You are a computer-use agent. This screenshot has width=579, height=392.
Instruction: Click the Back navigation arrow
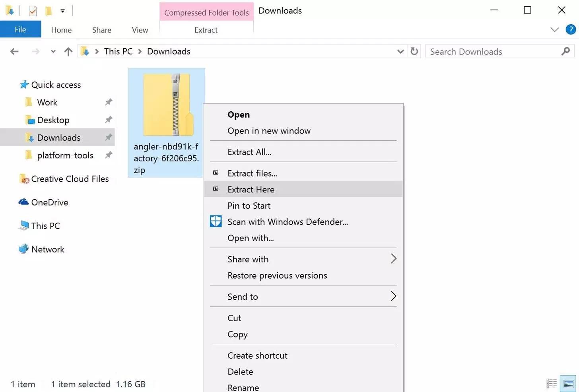(x=14, y=51)
